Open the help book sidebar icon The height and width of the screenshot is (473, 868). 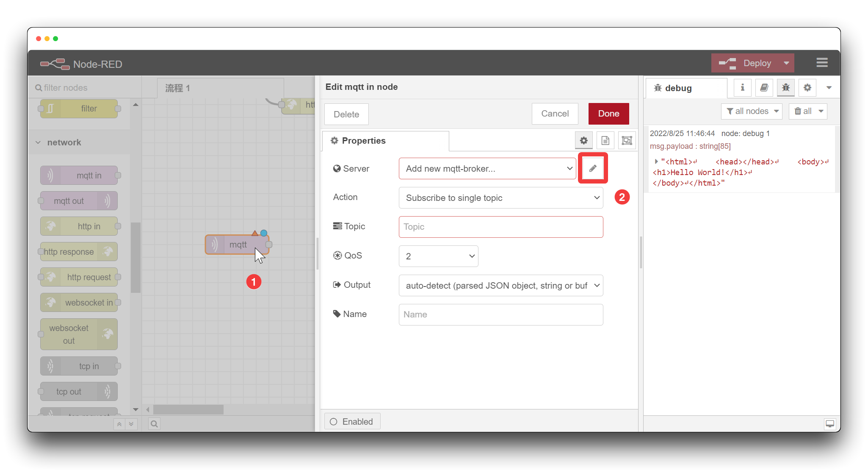pos(764,88)
